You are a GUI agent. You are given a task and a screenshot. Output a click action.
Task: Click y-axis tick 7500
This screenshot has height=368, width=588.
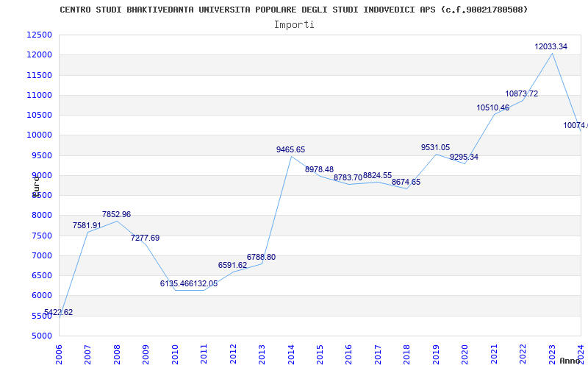(41, 236)
